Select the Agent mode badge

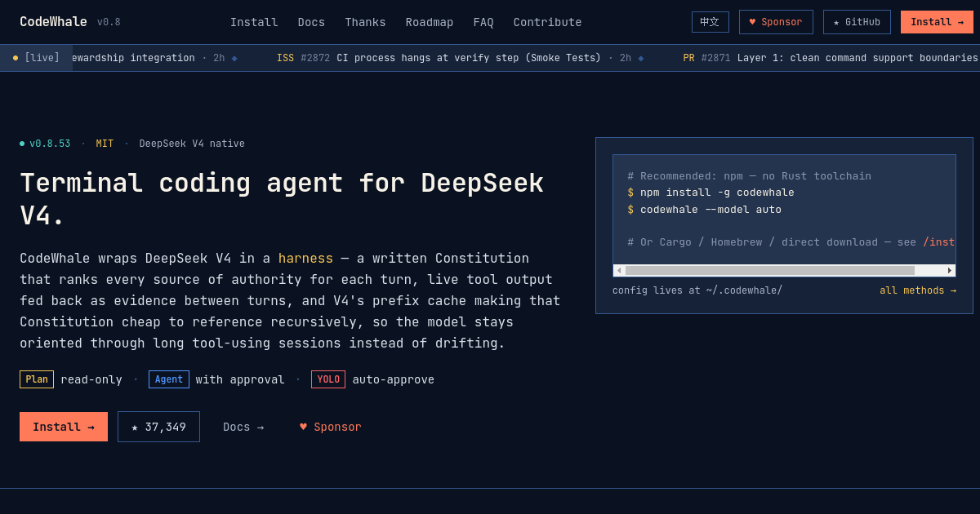click(x=169, y=379)
